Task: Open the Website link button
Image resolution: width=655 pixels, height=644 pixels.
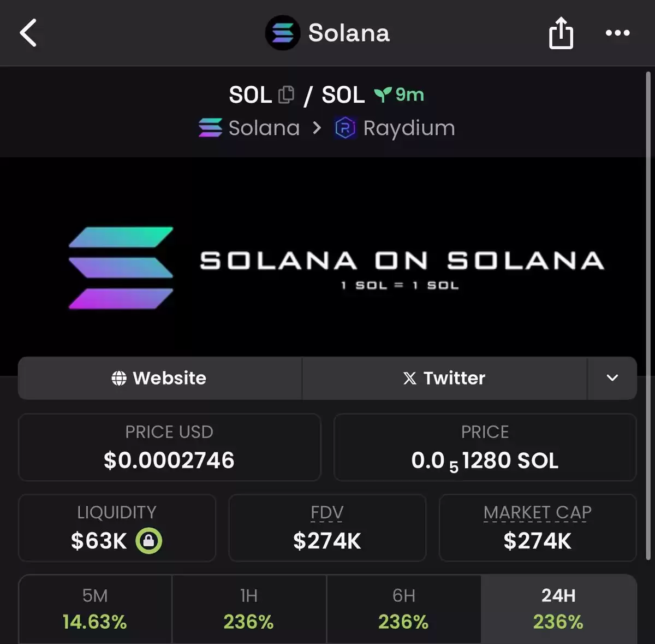Action: pyautogui.click(x=160, y=378)
